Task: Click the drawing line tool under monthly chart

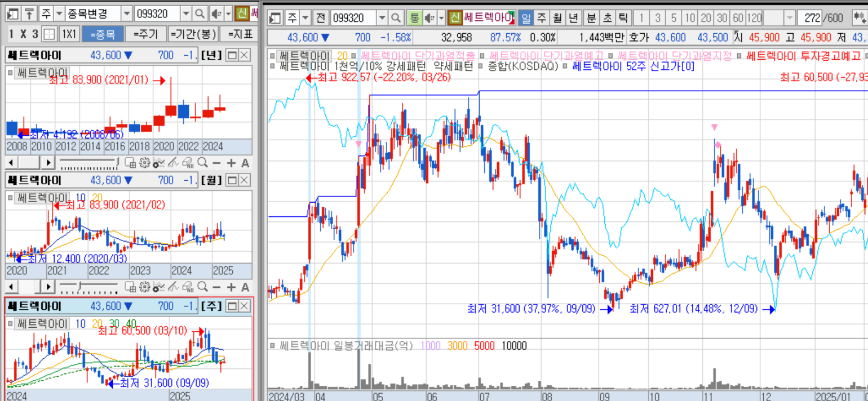Action: point(173,287)
